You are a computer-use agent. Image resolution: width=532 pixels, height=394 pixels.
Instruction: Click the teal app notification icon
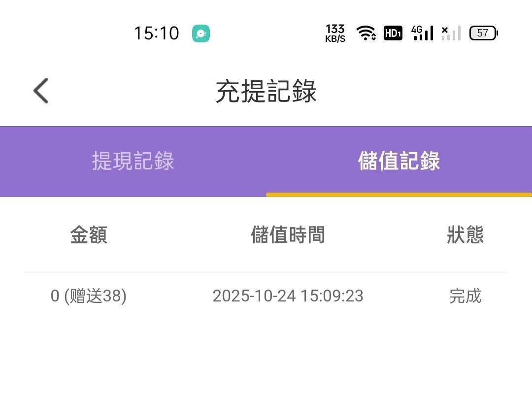tap(201, 33)
